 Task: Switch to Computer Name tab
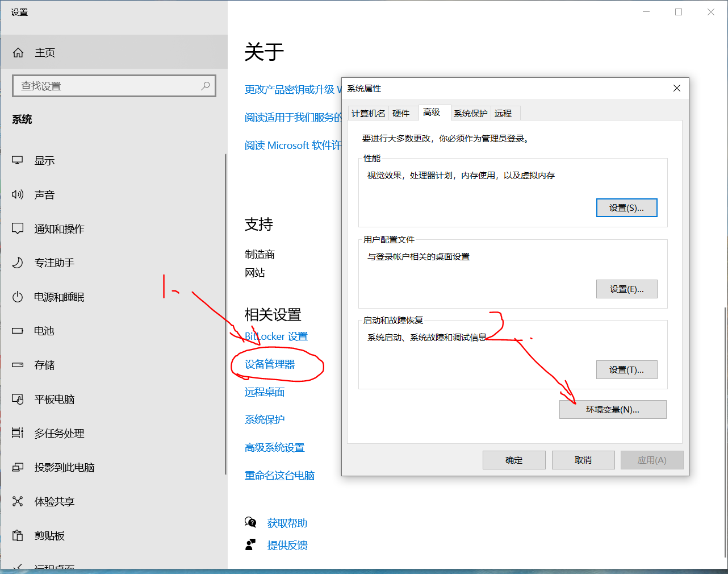[x=368, y=113]
